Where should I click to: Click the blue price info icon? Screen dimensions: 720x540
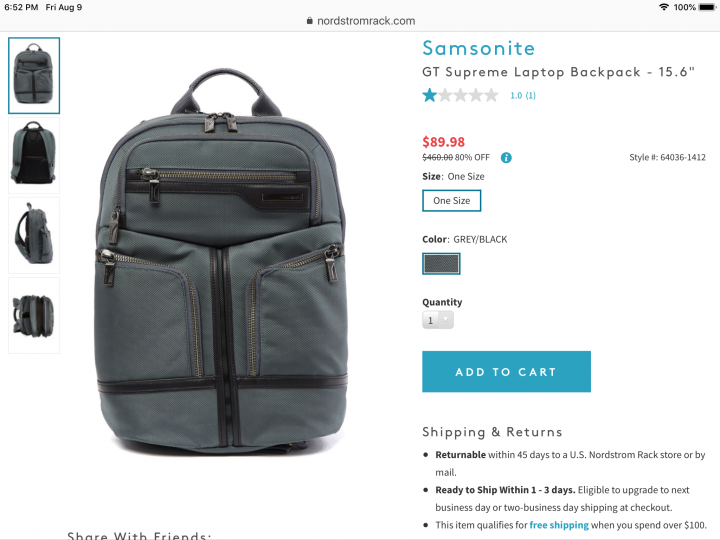point(506,158)
